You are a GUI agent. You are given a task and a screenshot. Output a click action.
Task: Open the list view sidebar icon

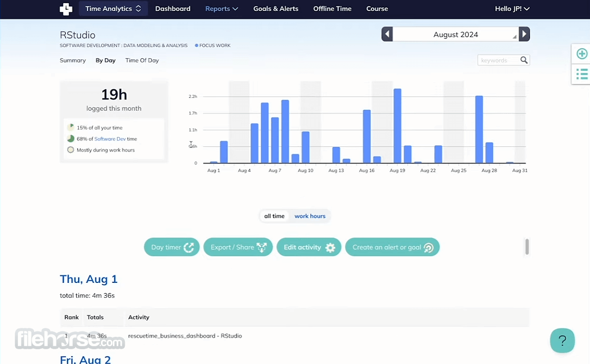582,74
